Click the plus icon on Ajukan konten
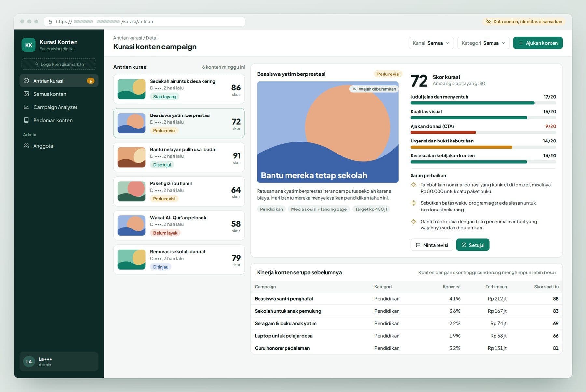The image size is (586, 392). (x=521, y=43)
